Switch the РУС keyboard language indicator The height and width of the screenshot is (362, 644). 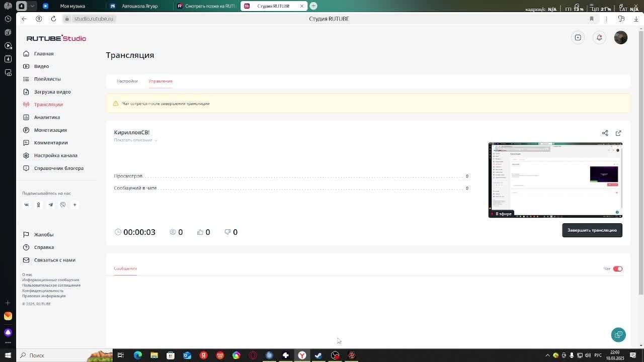click(x=598, y=355)
